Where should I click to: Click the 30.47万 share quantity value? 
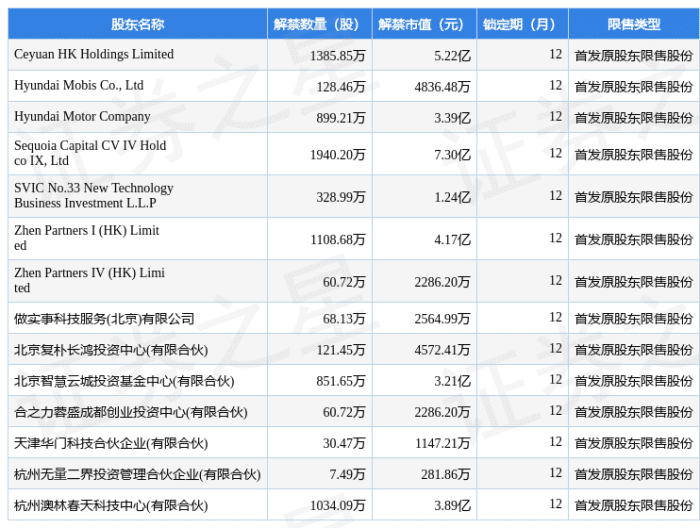click(x=344, y=443)
